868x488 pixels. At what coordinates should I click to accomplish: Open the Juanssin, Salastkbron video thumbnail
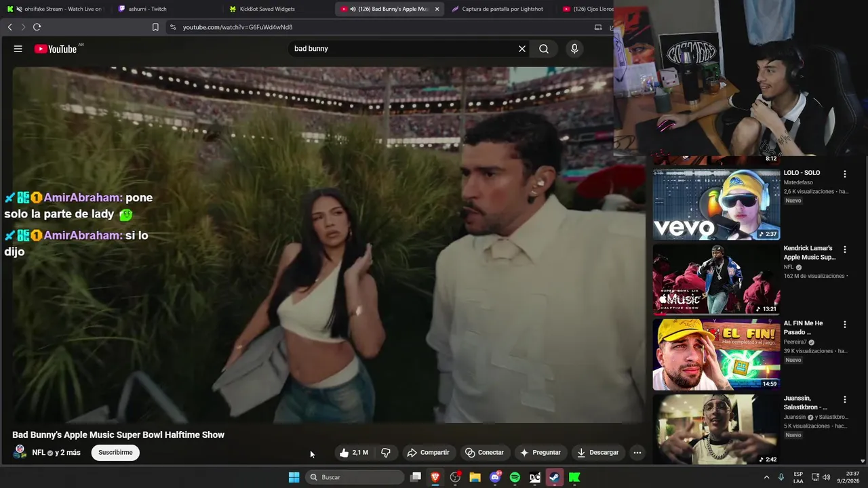(x=716, y=430)
